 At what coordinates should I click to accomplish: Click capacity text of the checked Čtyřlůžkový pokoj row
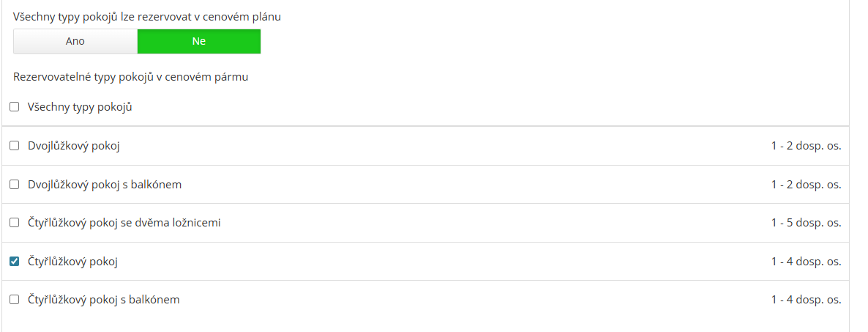806,262
